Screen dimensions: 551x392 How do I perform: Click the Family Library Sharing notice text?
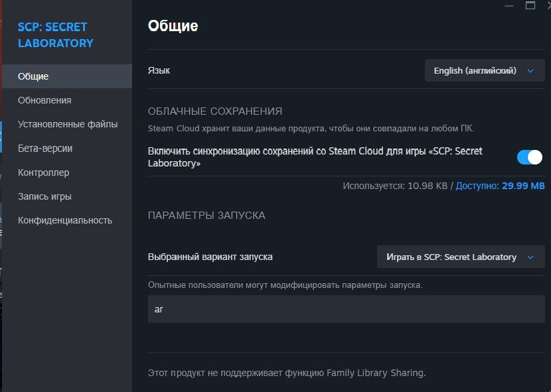(287, 373)
